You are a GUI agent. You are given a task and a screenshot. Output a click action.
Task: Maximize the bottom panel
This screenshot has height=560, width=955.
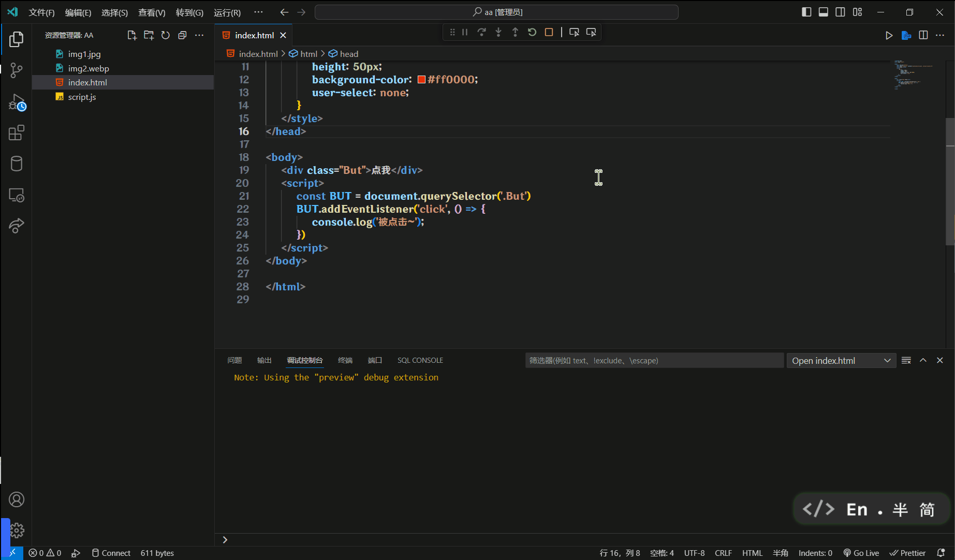923,360
